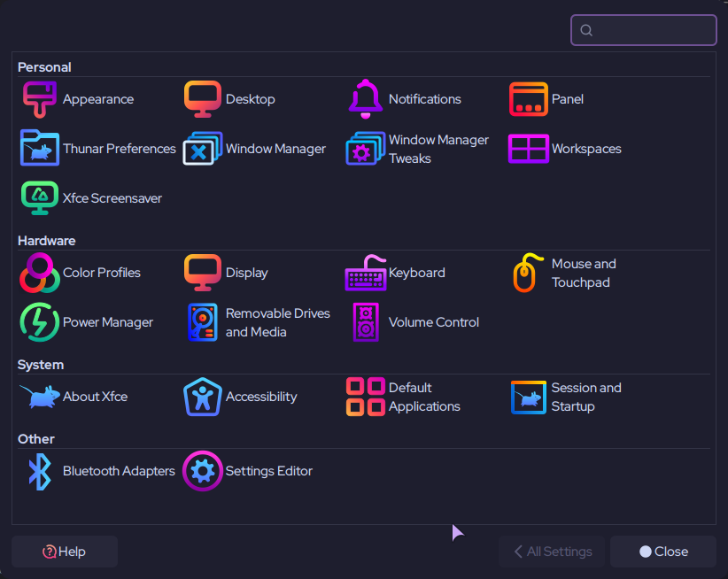Open Keyboard settings

click(x=365, y=273)
